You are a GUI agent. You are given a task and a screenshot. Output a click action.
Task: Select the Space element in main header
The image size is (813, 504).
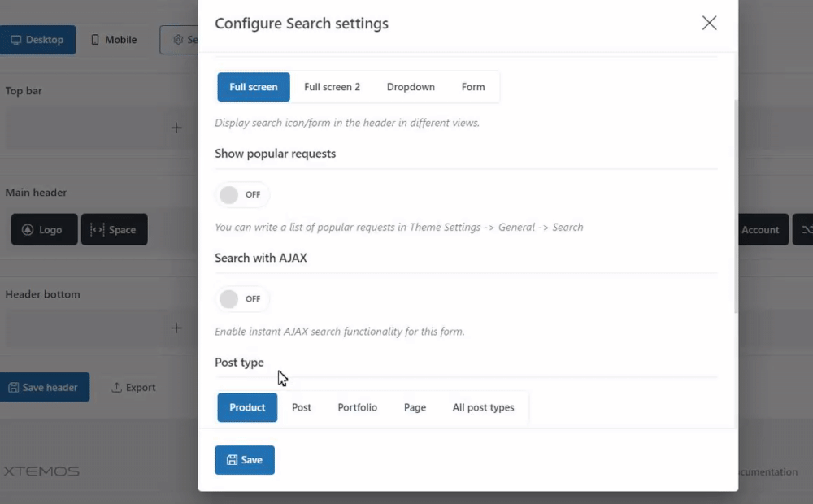pos(114,230)
